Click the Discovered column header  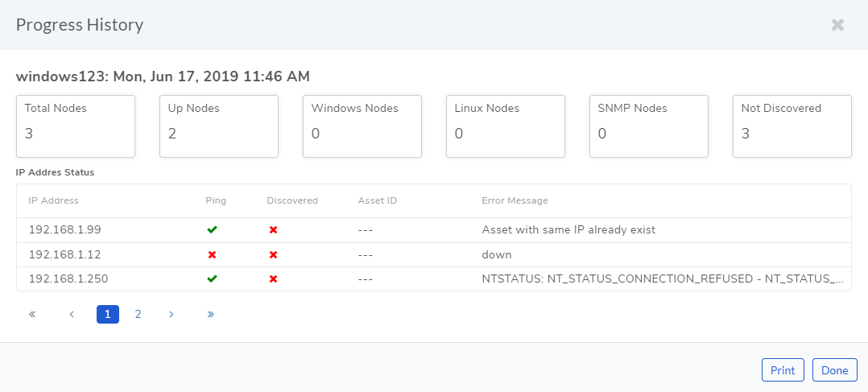click(x=292, y=200)
